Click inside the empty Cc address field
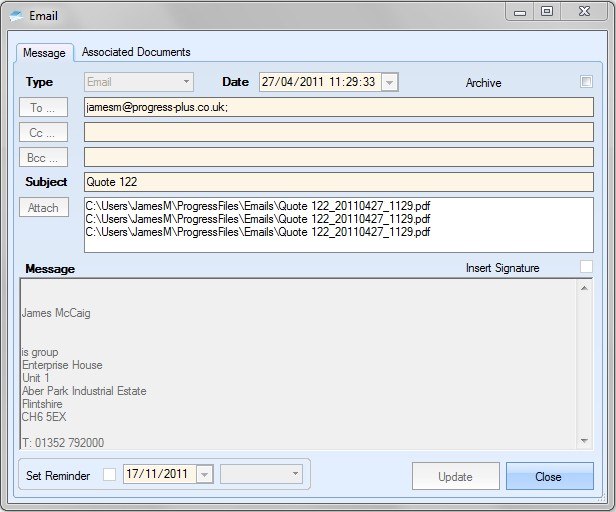 (x=338, y=132)
